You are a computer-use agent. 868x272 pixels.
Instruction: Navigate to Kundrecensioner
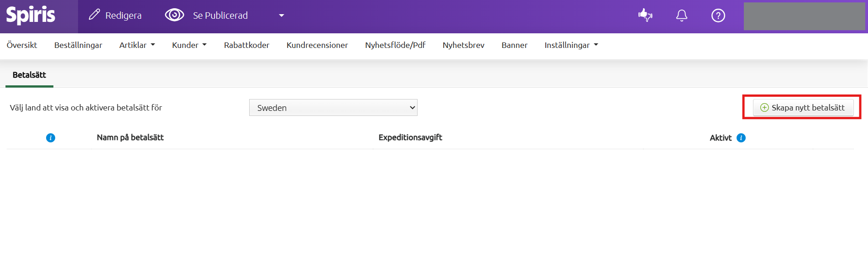[x=317, y=45]
